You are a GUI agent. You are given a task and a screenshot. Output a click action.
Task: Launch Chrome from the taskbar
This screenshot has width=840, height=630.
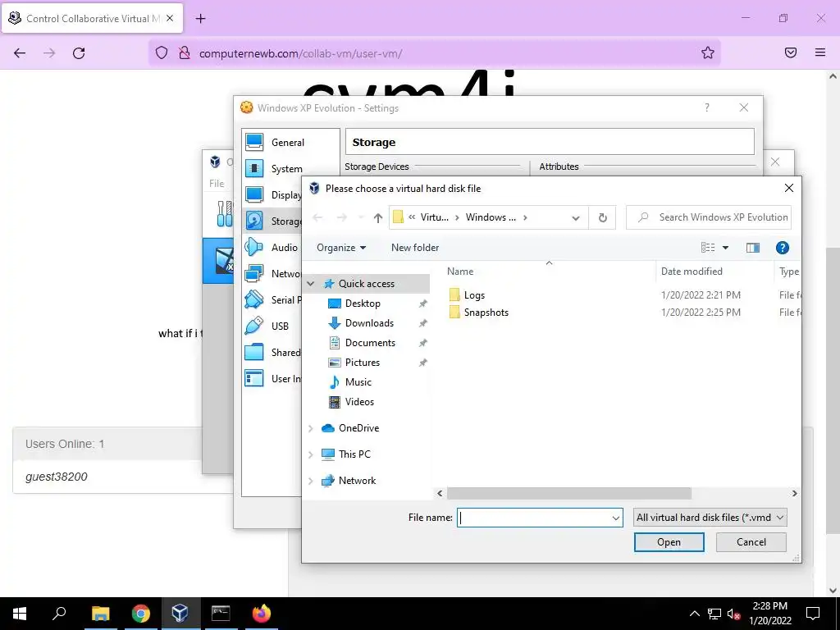click(x=141, y=614)
